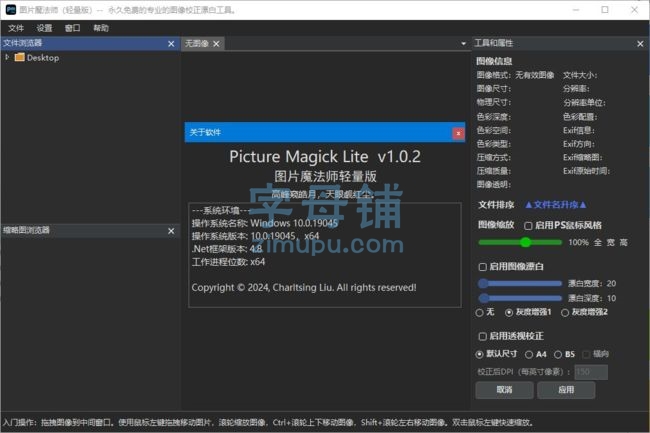
Task: Click the 全 zoom fit option
Action: [x=597, y=242]
